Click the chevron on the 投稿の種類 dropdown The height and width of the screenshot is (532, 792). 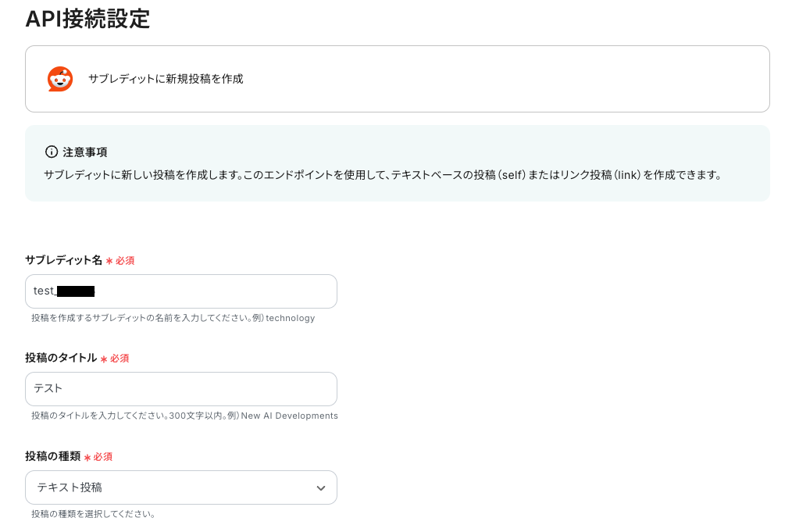click(321, 487)
